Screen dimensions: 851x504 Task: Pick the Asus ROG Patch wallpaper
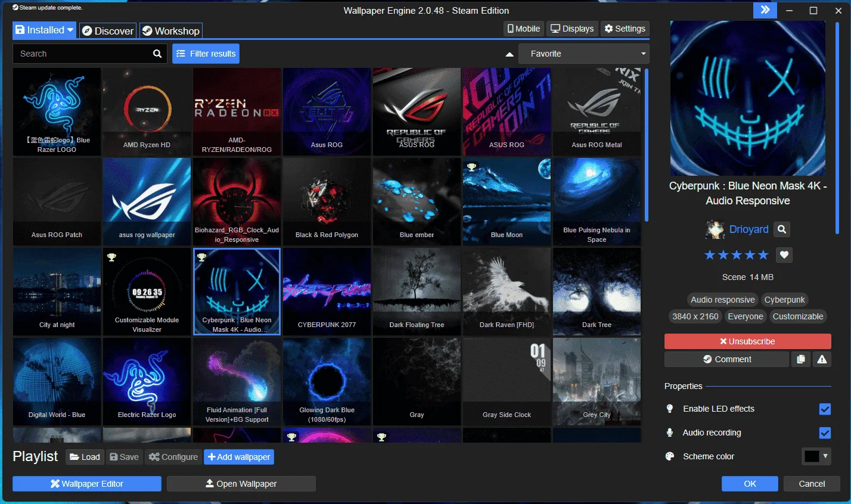click(57, 202)
